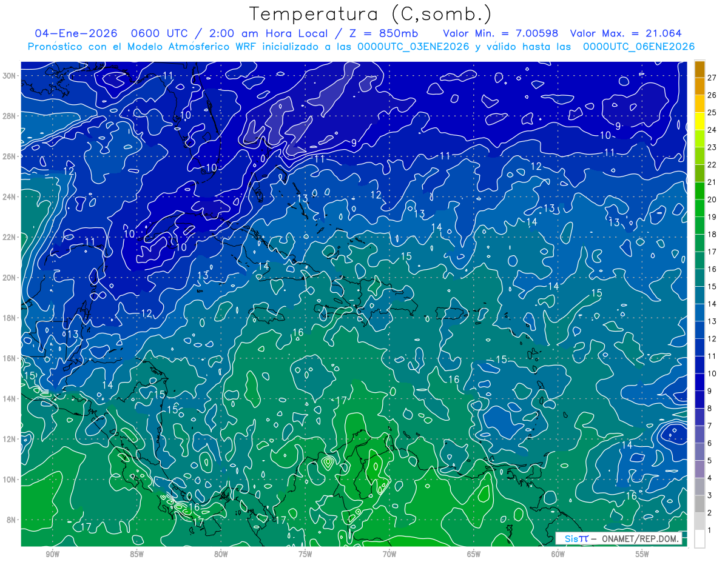Click the color scale number 7
The image size is (728, 562).
(x=709, y=426)
